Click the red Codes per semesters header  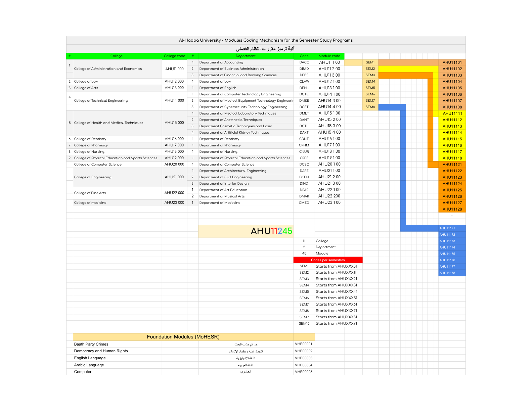[328, 260]
